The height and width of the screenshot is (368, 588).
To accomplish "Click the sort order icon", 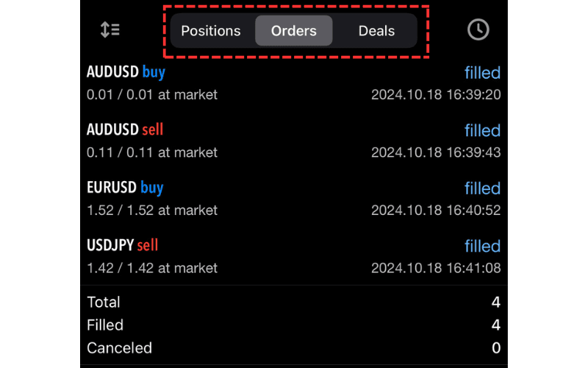I will (x=110, y=30).
